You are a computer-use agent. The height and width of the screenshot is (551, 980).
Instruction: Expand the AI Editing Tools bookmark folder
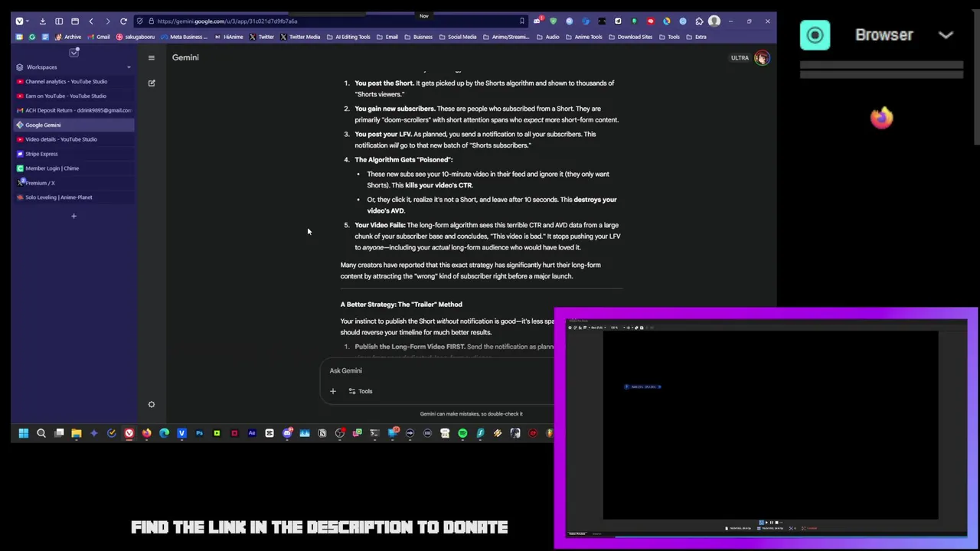[x=348, y=37]
